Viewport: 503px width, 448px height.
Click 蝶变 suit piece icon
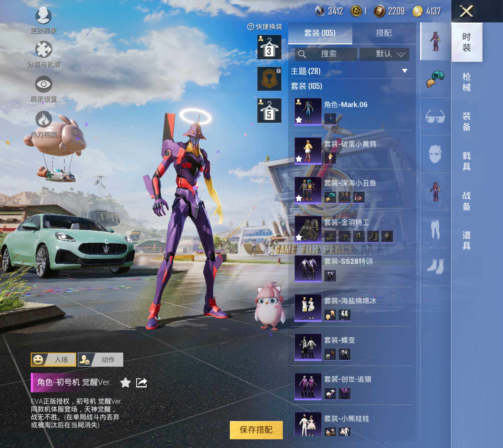[344, 355]
